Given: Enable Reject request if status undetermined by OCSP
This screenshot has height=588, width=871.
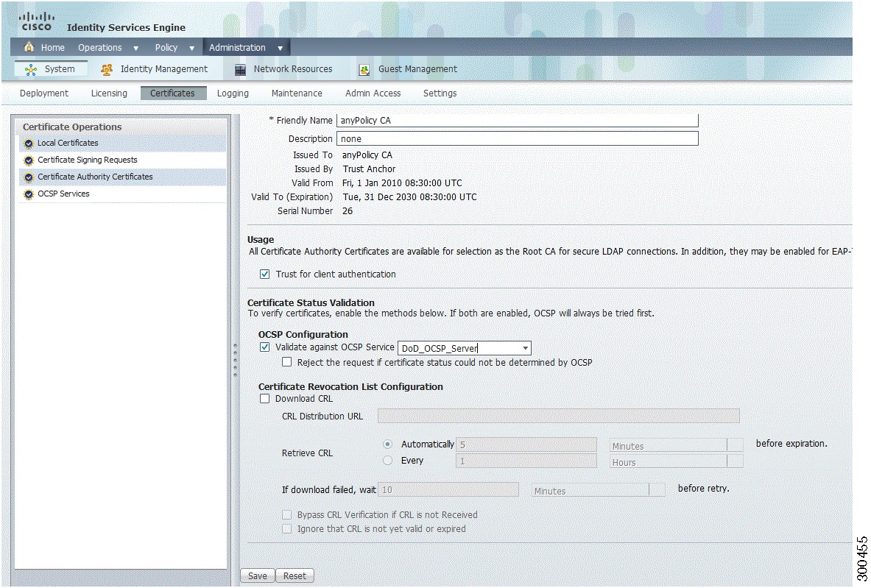Looking at the screenshot, I should coord(286,362).
